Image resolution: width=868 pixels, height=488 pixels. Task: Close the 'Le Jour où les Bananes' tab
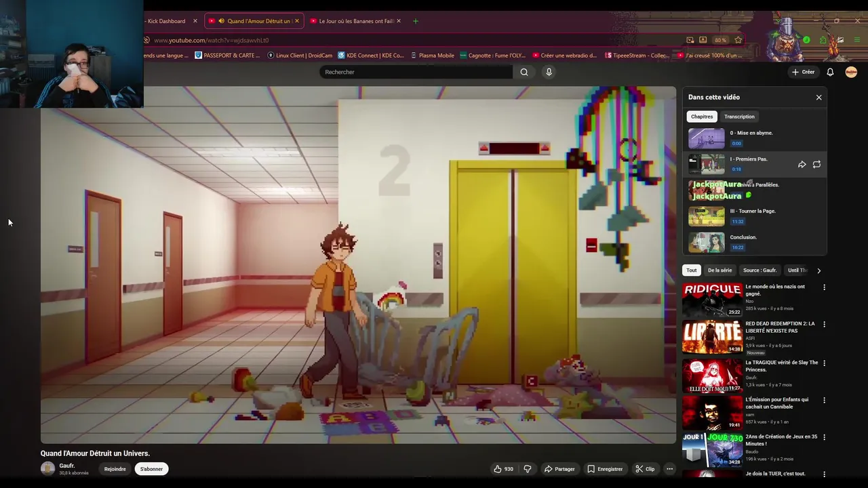pyautogui.click(x=398, y=21)
